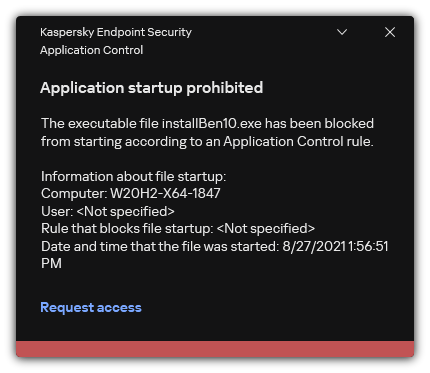Open the Request access link
Screen dimensions: 430x373
(91, 307)
